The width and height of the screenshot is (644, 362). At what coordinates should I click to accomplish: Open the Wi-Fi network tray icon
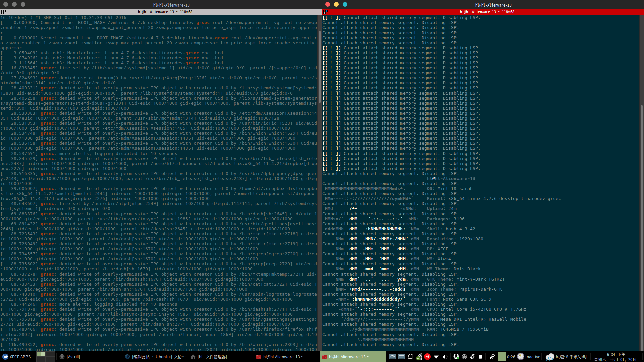point(436,357)
